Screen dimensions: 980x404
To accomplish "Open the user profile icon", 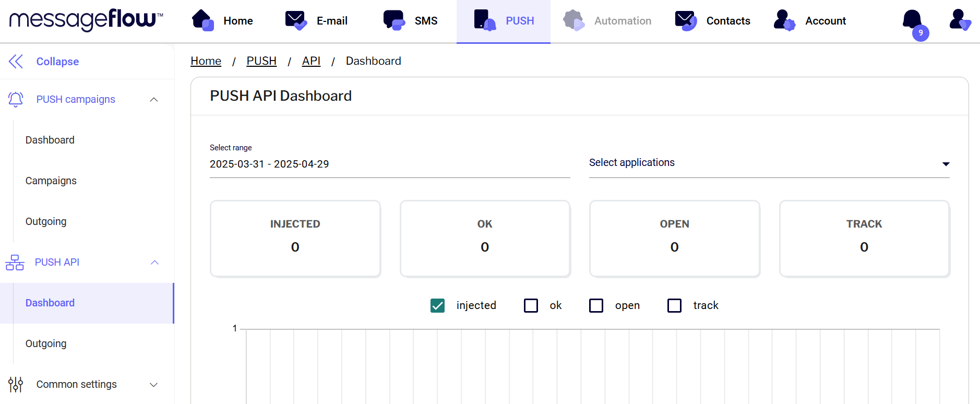I will tap(959, 20).
